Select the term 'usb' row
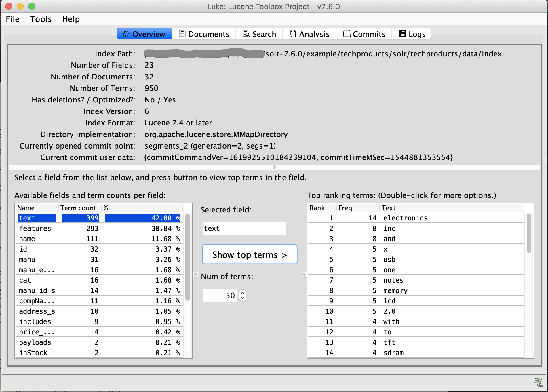Viewport: 548px width, 392px height. 416,259
